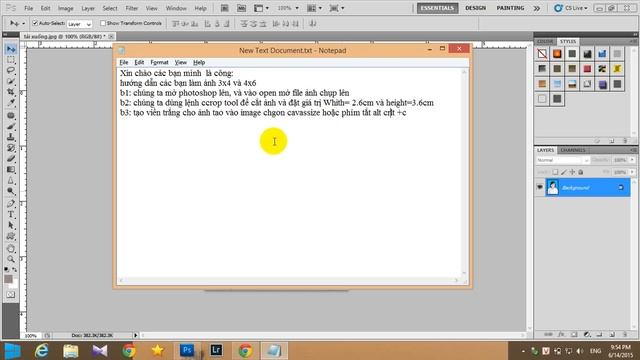
Task: Open Auto-Select Layer dropdown
Action: point(79,24)
